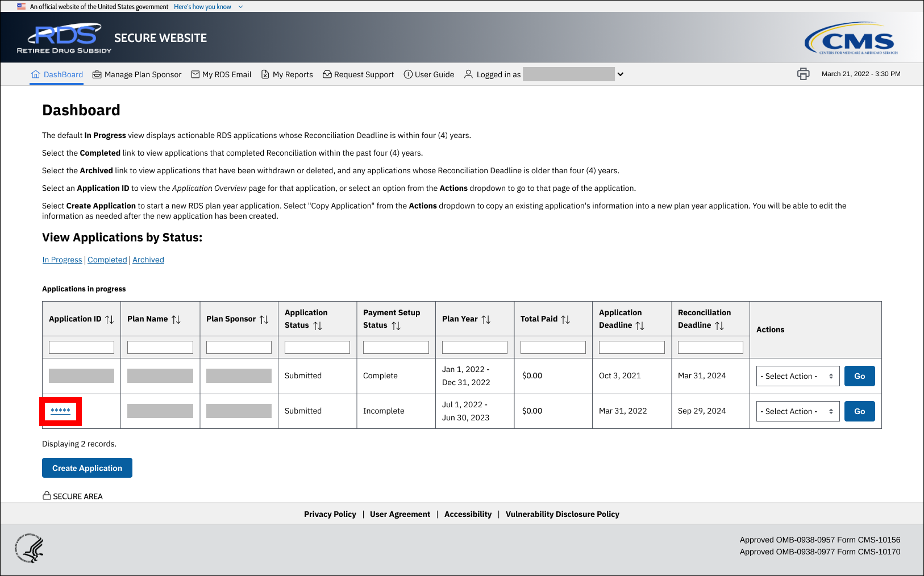Expand 'Here's how you know' banner
The image size is (924, 576).
[x=208, y=7]
